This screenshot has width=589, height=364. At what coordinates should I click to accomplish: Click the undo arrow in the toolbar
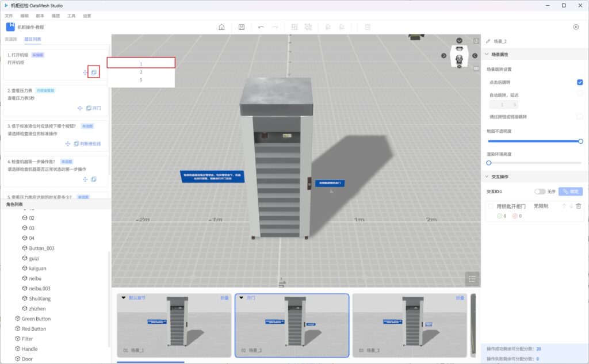[x=261, y=27]
